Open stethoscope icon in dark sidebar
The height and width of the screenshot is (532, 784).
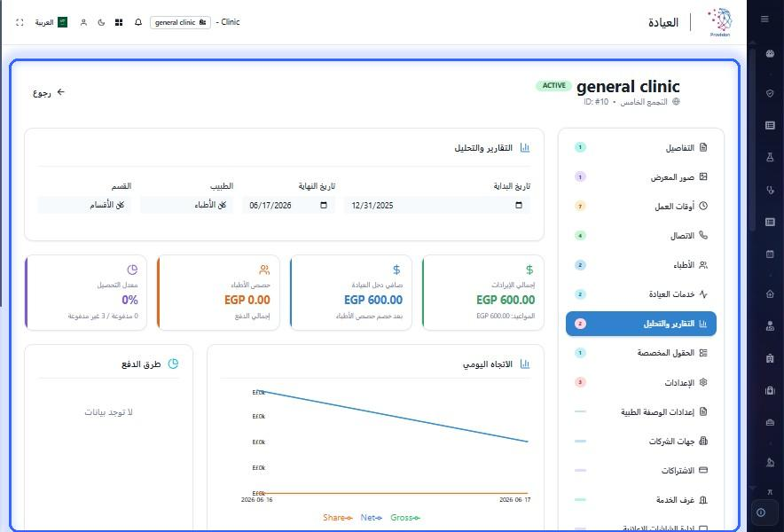(770, 190)
